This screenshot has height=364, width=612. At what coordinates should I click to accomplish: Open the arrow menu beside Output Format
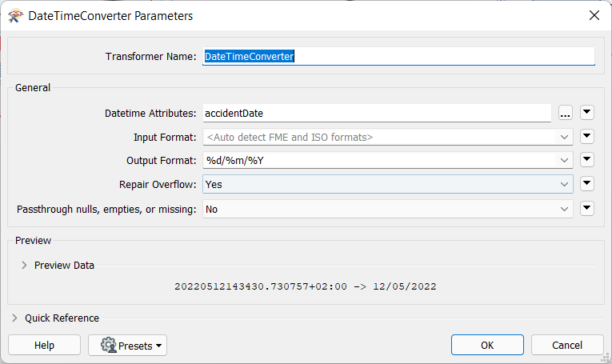[x=586, y=161]
